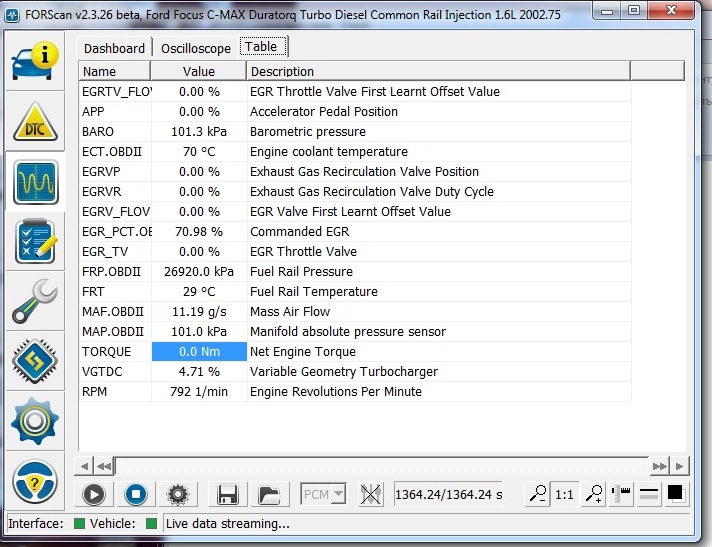Open the module programming chip icon
712x547 pixels.
(x=35, y=361)
